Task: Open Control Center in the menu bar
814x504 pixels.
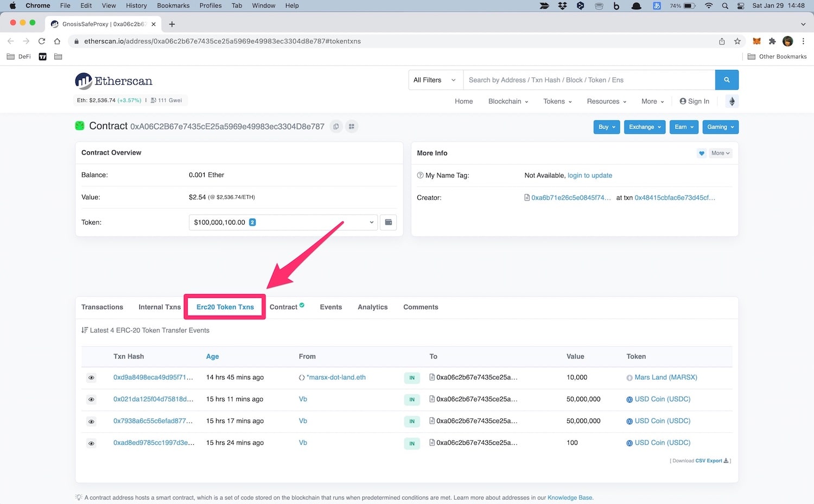Action: coord(741,5)
